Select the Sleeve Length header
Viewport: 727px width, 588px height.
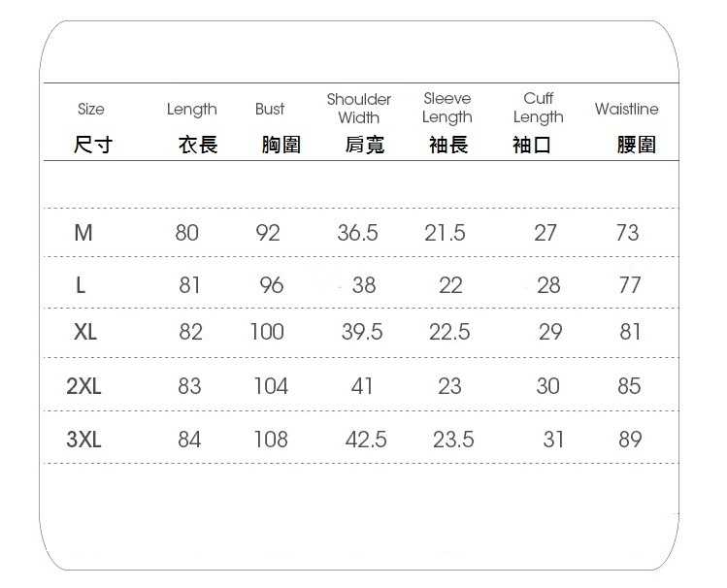pos(447,108)
